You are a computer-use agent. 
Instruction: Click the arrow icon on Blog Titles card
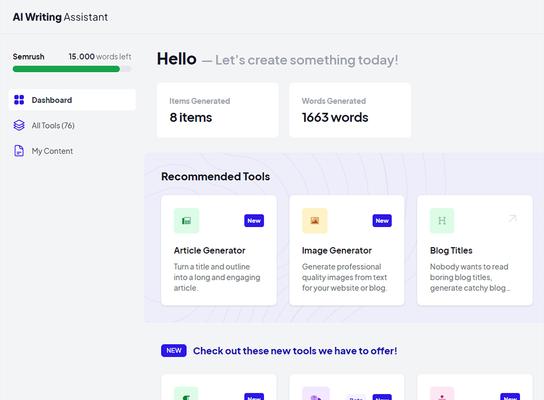[513, 218]
